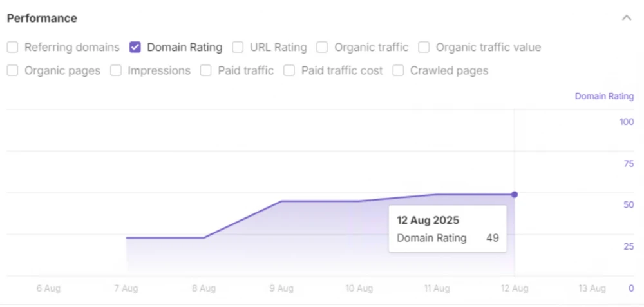Click the 50 y-axis value
644x307 pixels.
[629, 205]
